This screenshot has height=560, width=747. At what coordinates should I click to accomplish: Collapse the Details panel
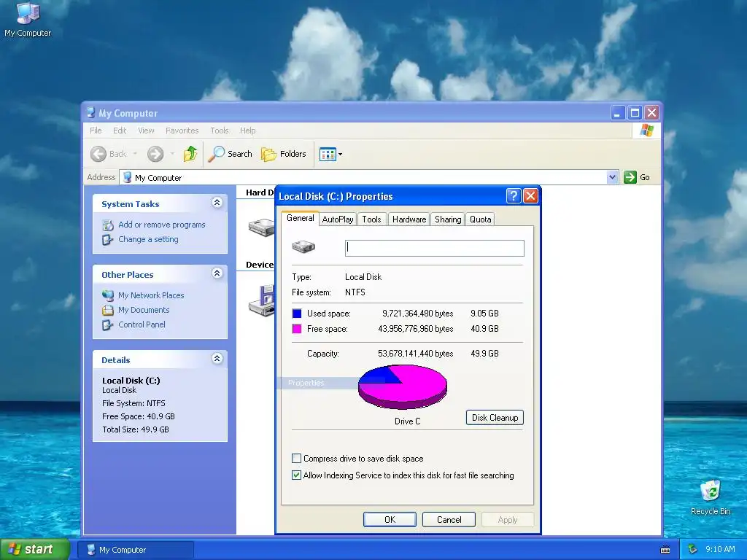(x=217, y=359)
